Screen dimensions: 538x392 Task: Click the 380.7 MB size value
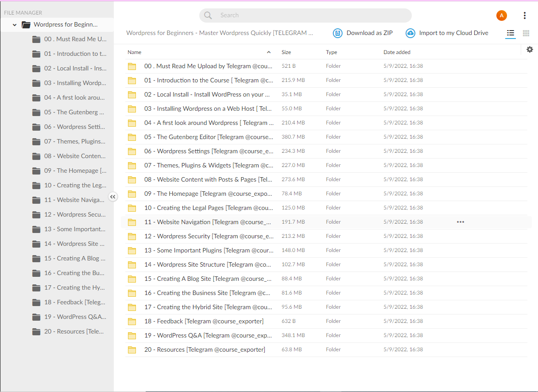coord(293,137)
